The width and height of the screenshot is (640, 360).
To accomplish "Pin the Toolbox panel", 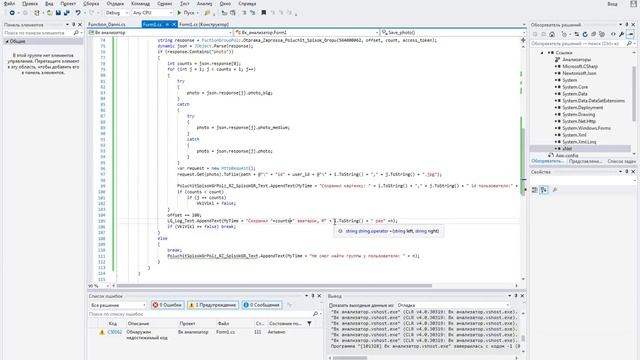I will click(x=73, y=24).
